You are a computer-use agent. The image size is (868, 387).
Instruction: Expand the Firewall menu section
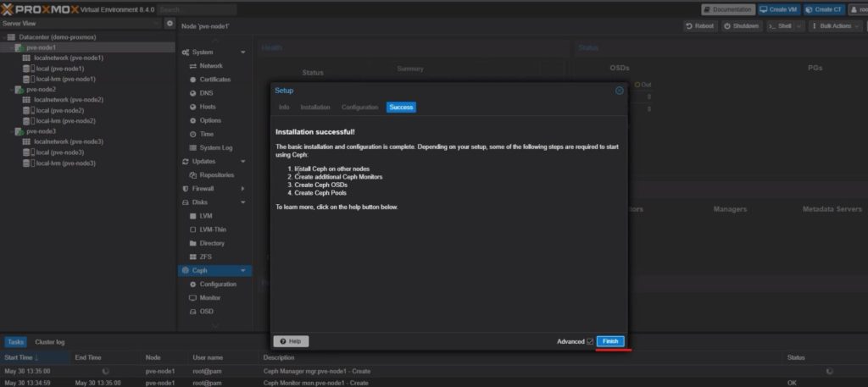click(242, 189)
